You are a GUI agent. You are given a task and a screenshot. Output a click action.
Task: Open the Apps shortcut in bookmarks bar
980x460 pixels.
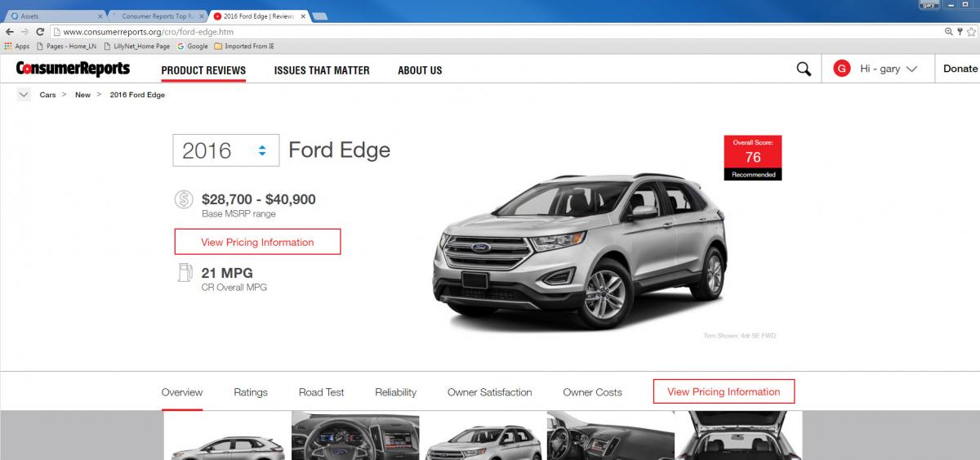click(16, 47)
